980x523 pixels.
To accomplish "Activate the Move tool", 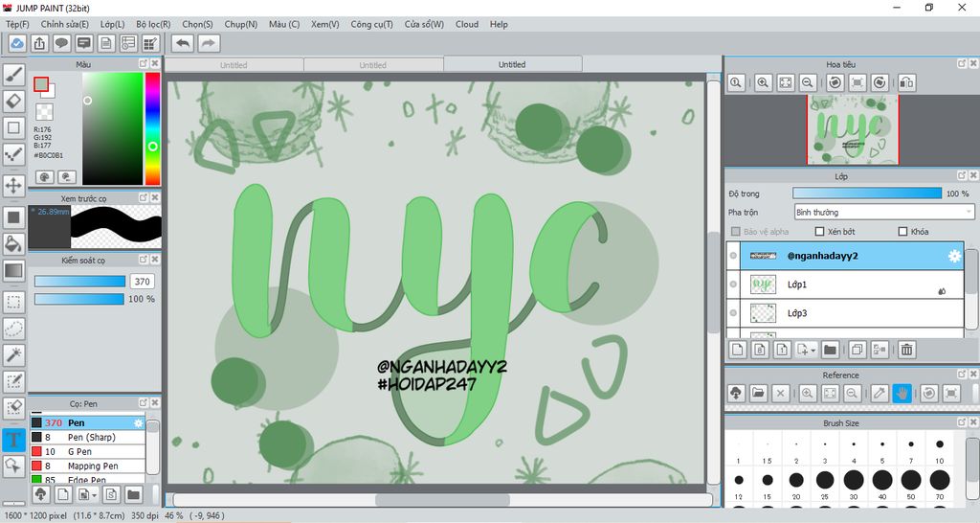I will tap(13, 185).
